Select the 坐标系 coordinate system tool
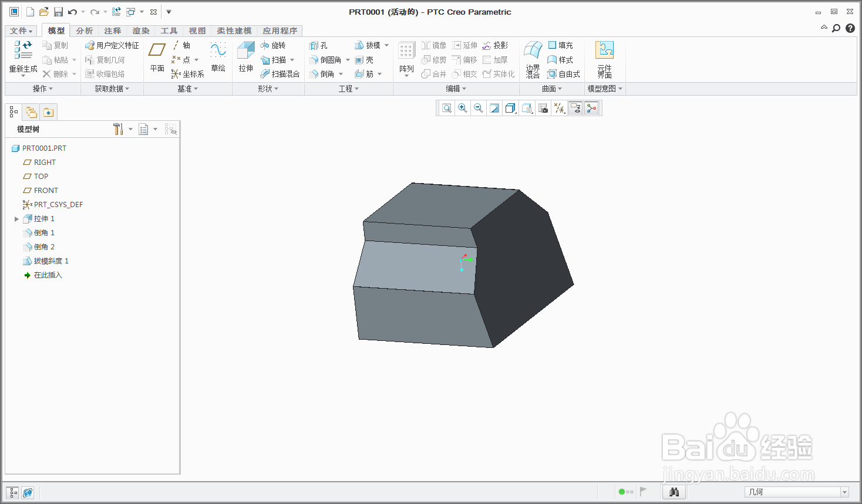The width and height of the screenshot is (862, 504). coord(187,74)
